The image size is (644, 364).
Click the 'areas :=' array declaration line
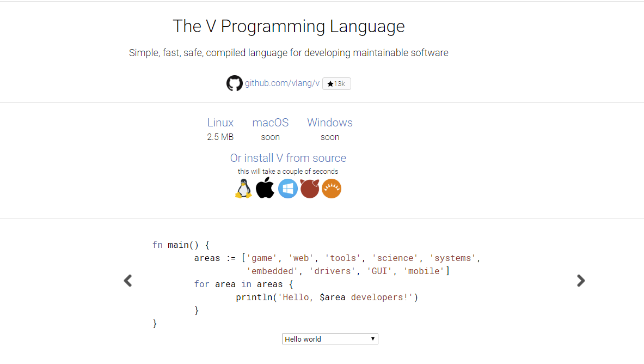[337, 258]
